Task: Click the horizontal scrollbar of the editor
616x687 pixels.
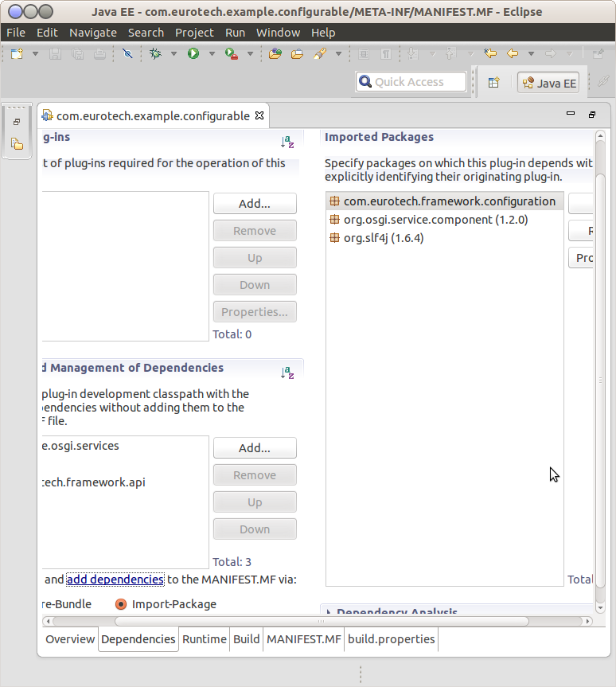Action: point(322,621)
